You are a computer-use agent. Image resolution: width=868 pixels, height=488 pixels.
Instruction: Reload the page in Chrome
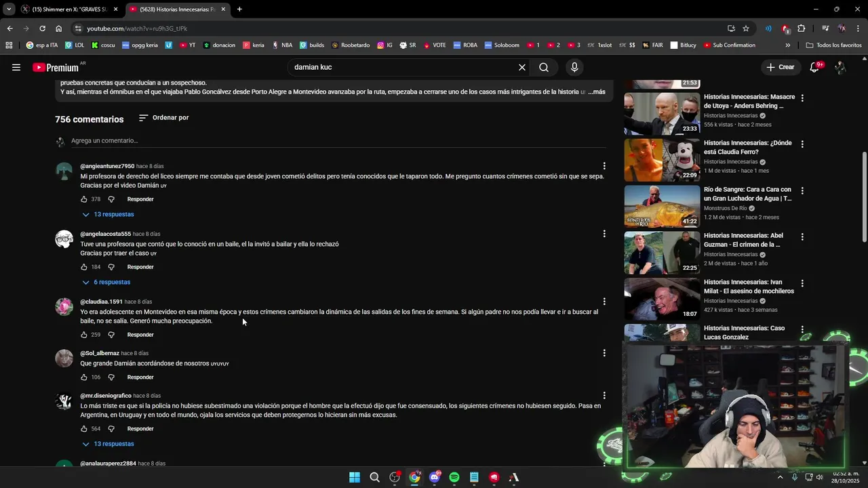[42, 28]
